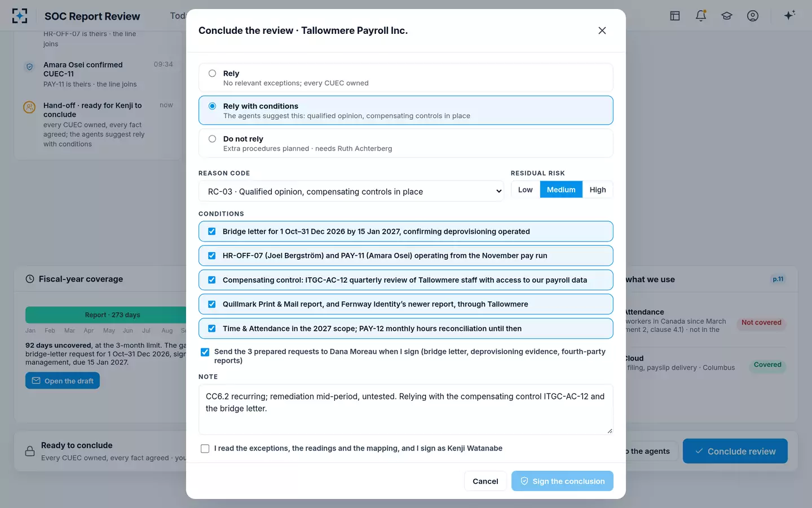The height and width of the screenshot is (508, 812).
Task: Toggle sending prepared requests to Dana Moreau
Action: [x=205, y=352]
